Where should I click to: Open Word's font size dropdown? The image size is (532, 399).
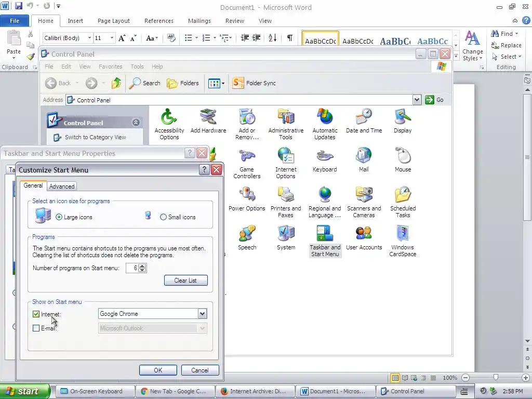click(112, 38)
